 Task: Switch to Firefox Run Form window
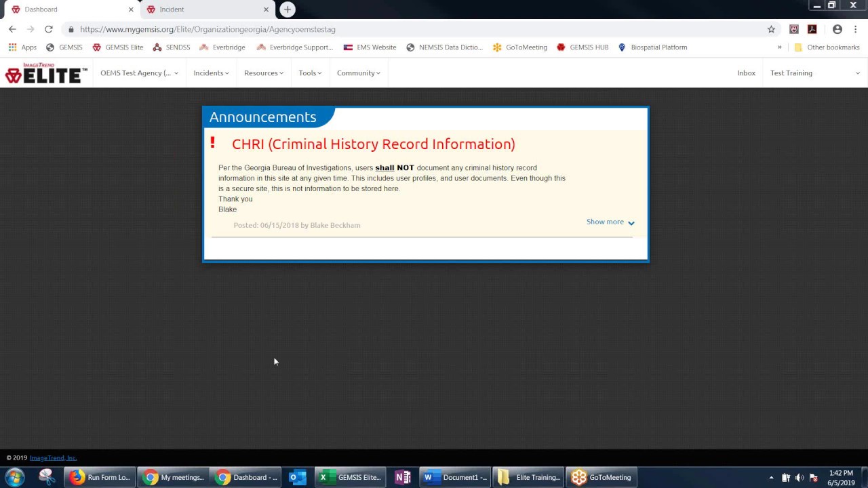click(x=100, y=477)
